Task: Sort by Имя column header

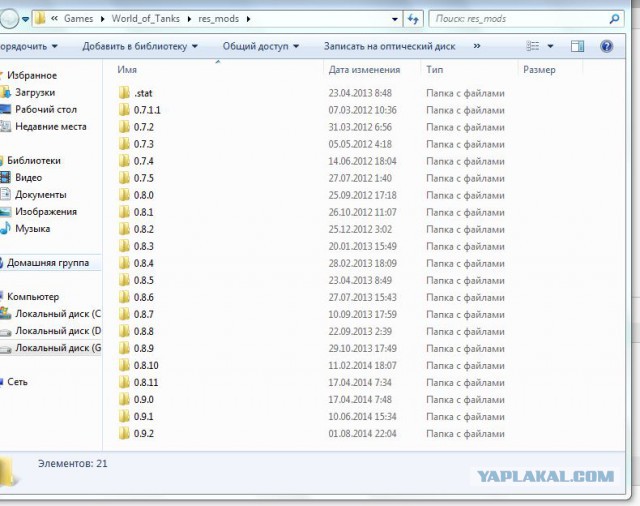Action: pyautogui.click(x=127, y=69)
